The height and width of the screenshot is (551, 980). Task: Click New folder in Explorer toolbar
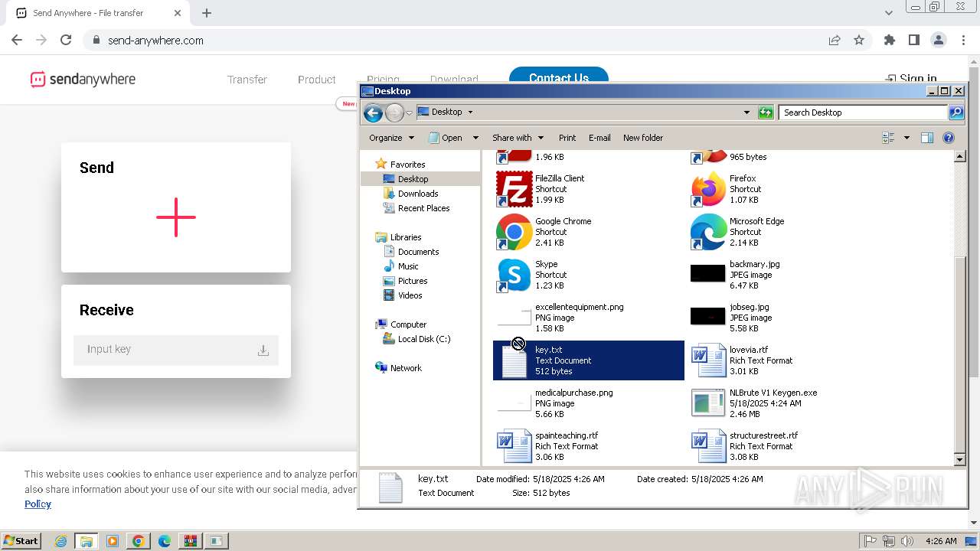643,138
